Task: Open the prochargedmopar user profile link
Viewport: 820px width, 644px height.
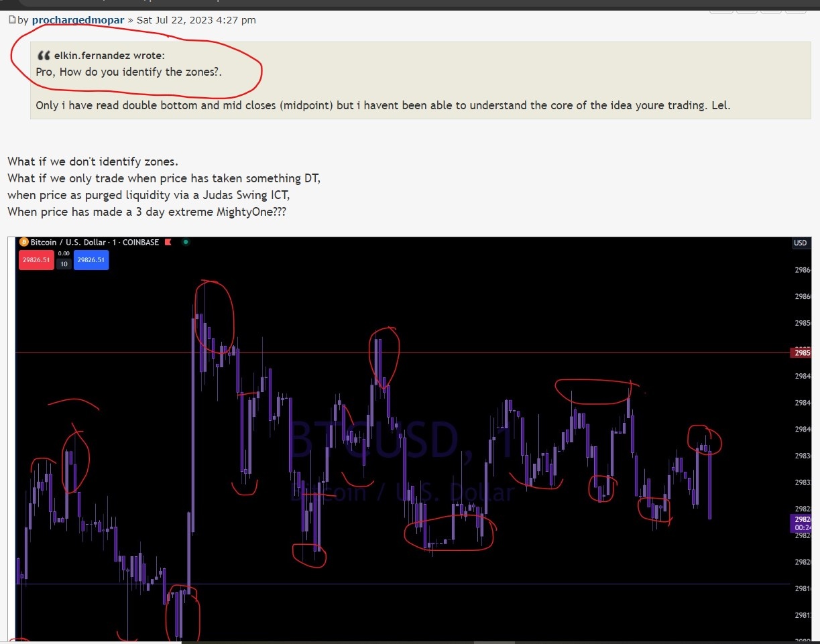Action: pos(78,20)
